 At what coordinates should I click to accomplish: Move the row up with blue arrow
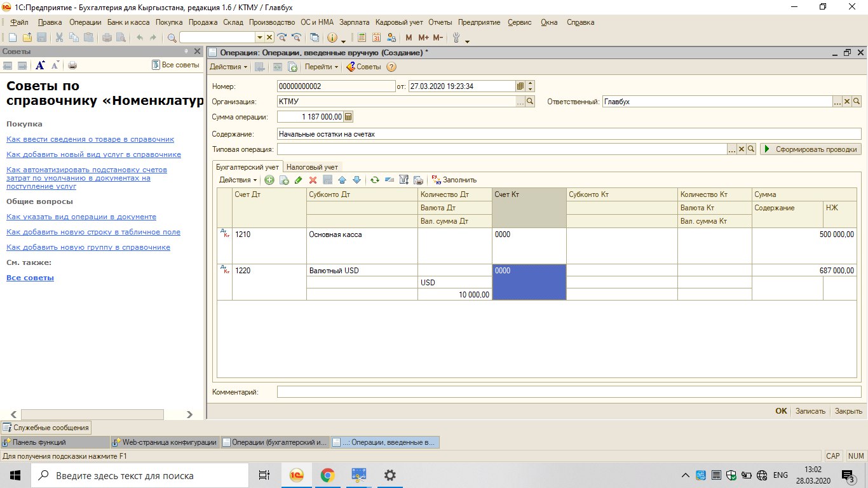[342, 180]
